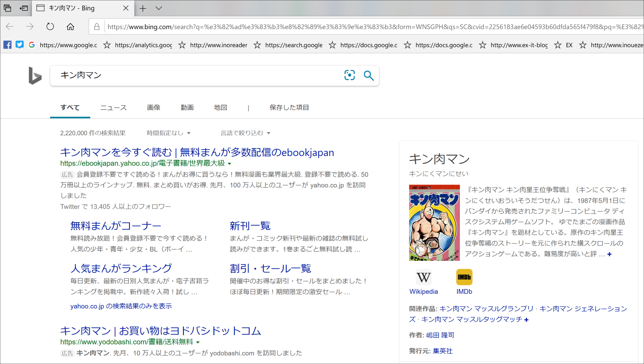The height and width of the screenshot is (364, 644).
Task: Click the Bing logo
Action: [35, 76]
